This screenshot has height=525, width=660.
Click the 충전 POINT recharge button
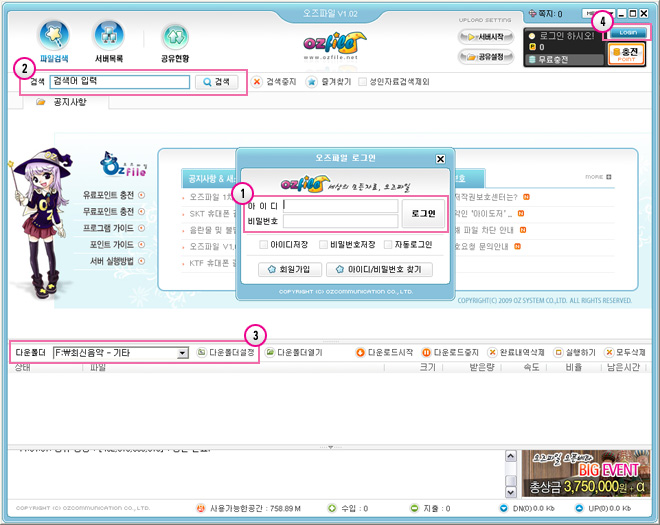pyautogui.click(x=626, y=55)
